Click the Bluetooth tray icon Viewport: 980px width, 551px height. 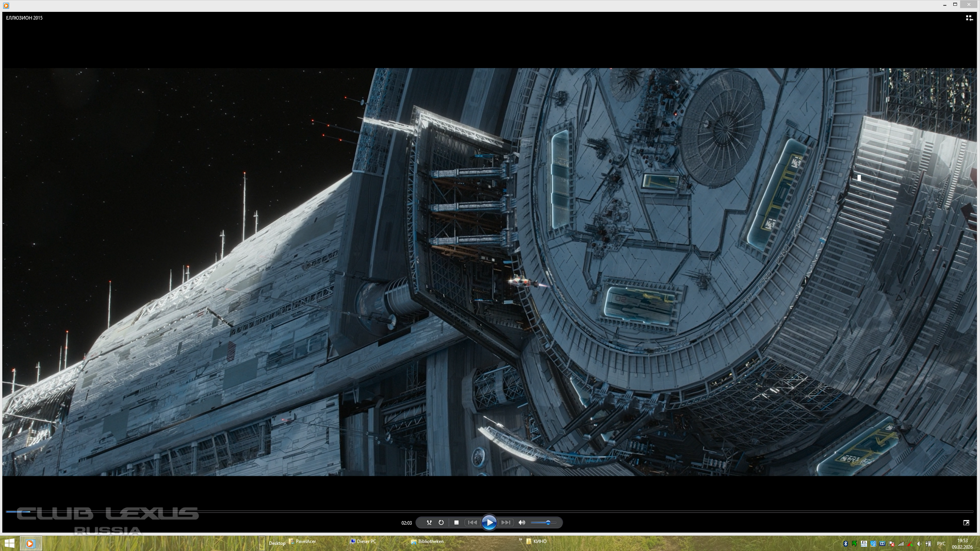(845, 544)
